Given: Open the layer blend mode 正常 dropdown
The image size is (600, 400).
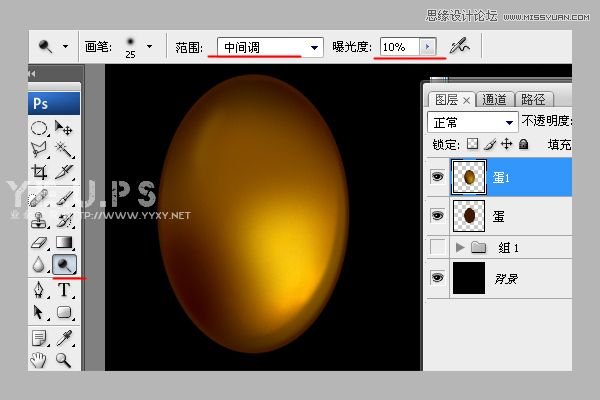Looking at the screenshot, I should click(x=473, y=122).
